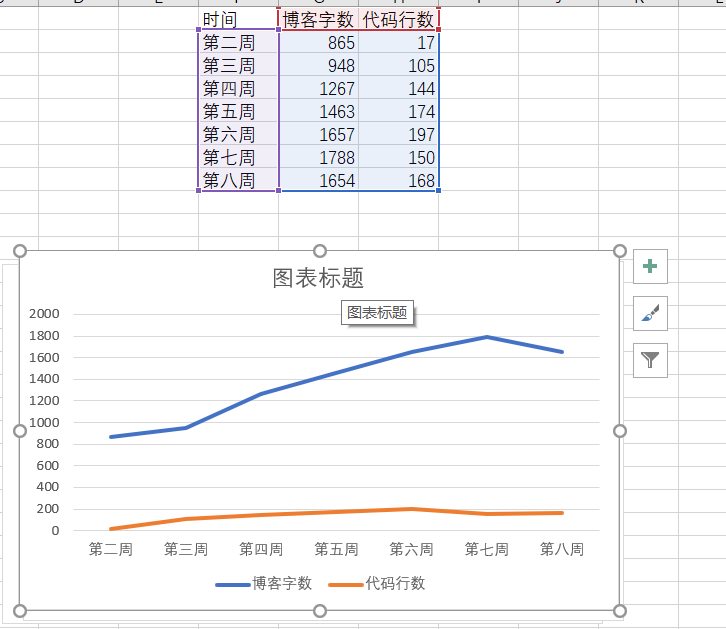Screen dimensions: 726x629
Task: Click the chart's bottom-middle resize handle
Action: tap(320, 611)
